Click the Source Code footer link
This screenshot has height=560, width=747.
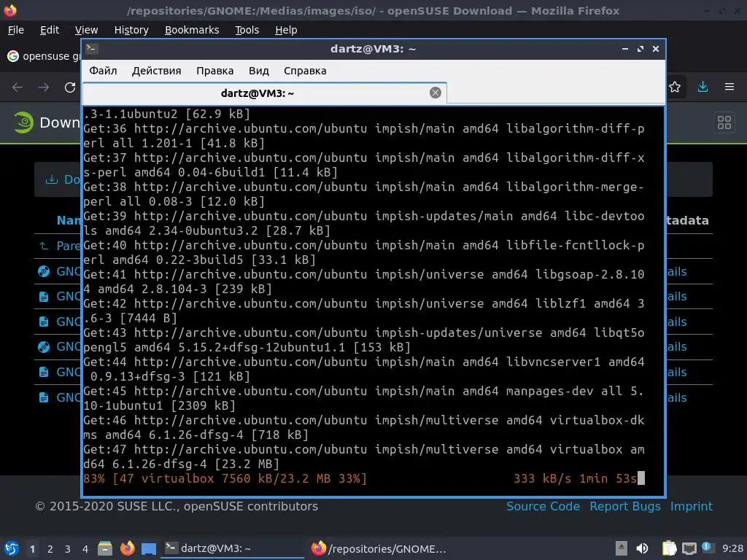point(543,506)
